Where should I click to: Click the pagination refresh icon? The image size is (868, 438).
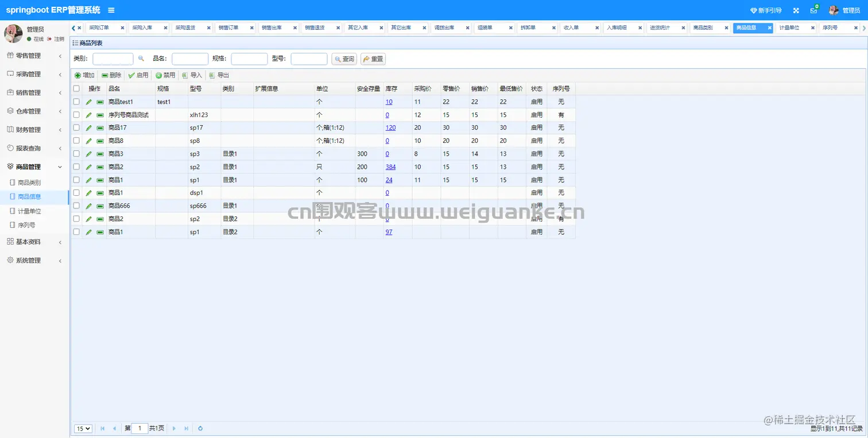[200, 428]
